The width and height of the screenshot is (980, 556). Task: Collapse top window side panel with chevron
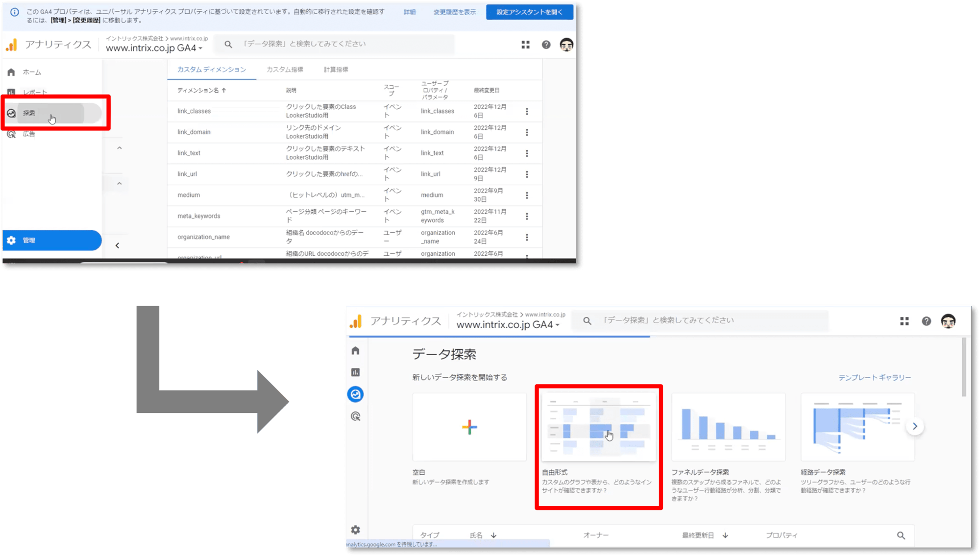coord(117,245)
